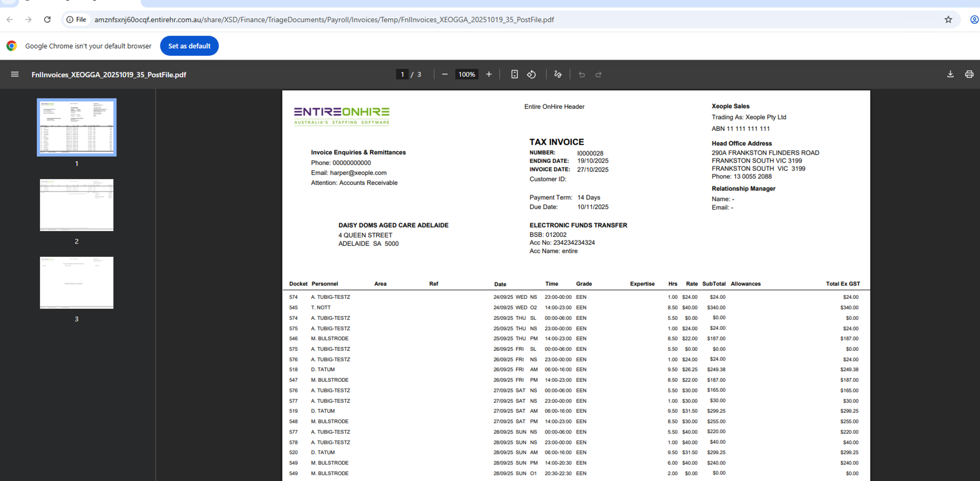Click Set as default button
Screen dimensions: 980x481
[x=189, y=46]
